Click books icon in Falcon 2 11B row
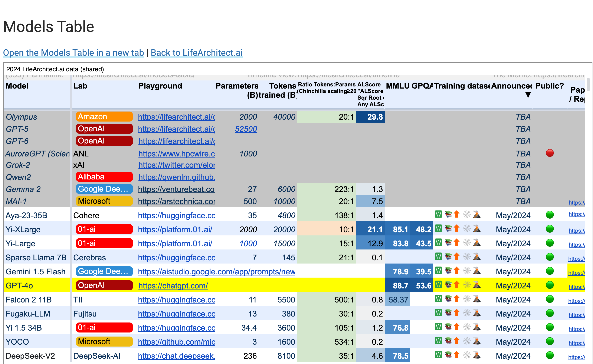This screenshot has width=593, height=364. pos(448,298)
